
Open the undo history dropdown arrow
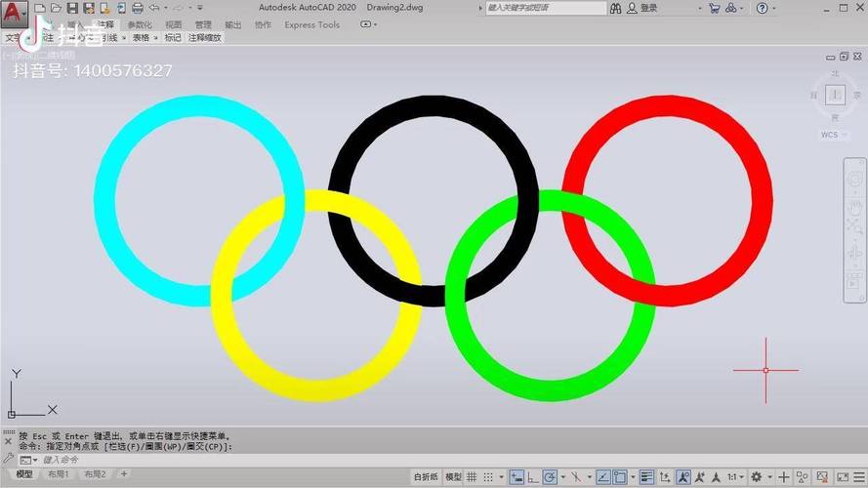[166, 8]
